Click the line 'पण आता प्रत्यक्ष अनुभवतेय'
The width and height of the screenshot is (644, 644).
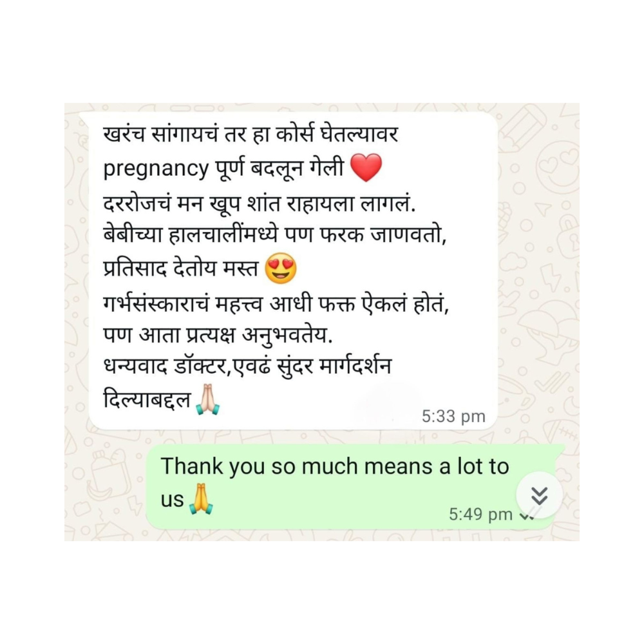218,335
